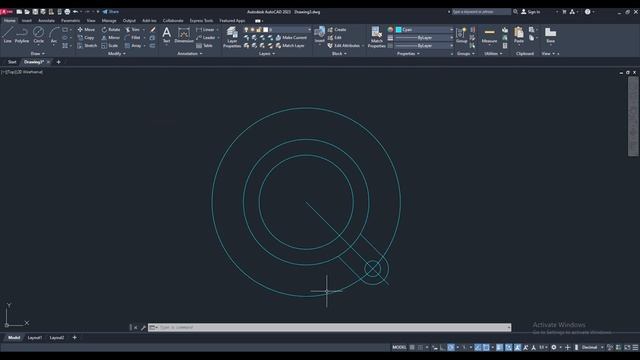Click the Share button

click(111, 12)
